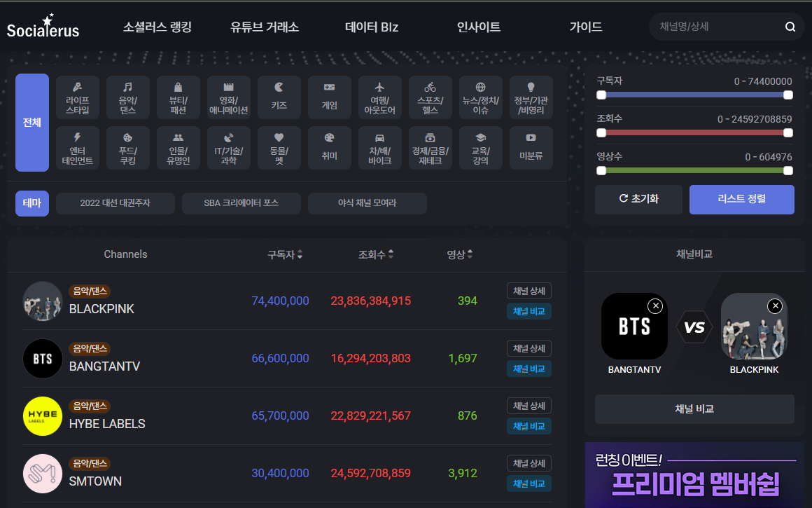Select the SBA 크리에이터 포스 theme
812x508 pixels.
(241, 203)
